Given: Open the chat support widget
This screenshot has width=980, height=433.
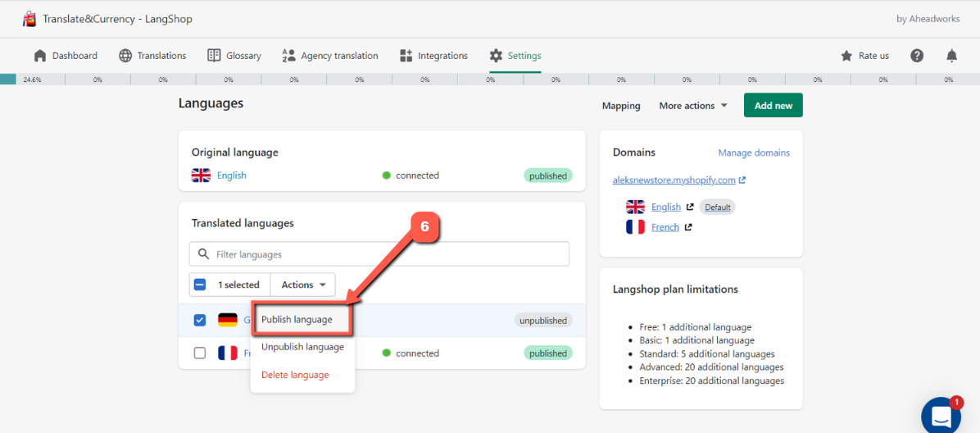Looking at the screenshot, I should (x=941, y=416).
